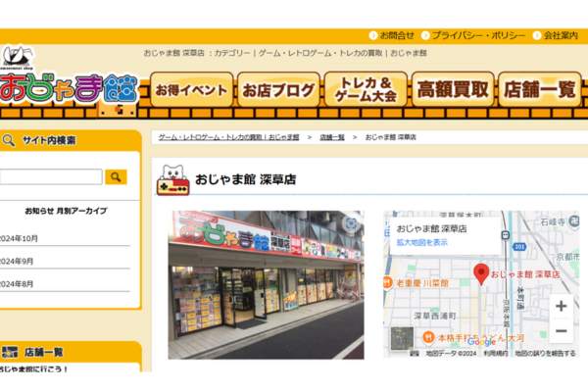The width and height of the screenshot is (588, 392).
Task: Click the site search input field
Action: click(51, 176)
